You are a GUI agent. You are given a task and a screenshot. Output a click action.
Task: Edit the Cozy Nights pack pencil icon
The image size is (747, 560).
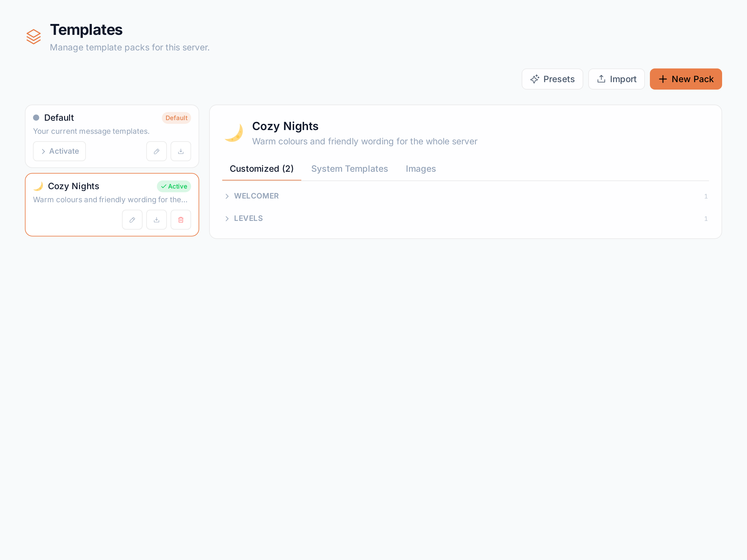(132, 220)
